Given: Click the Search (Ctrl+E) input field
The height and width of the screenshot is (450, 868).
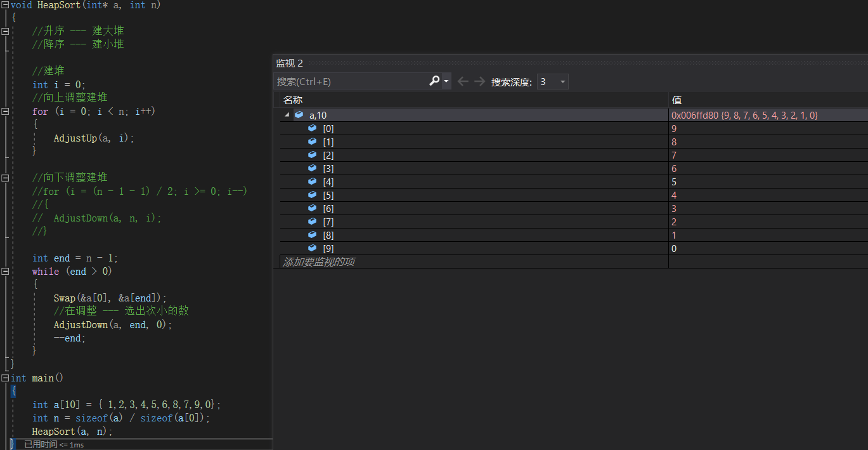Looking at the screenshot, I should click(351, 82).
